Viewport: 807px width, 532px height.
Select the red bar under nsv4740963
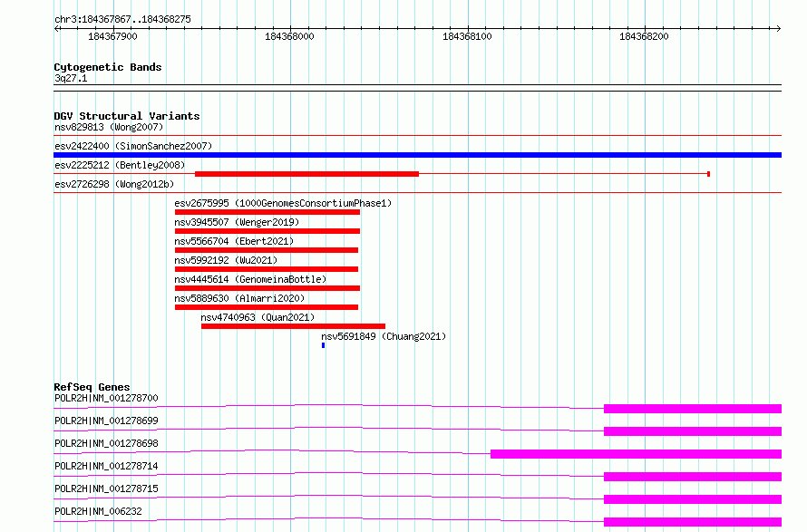(294, 326)
